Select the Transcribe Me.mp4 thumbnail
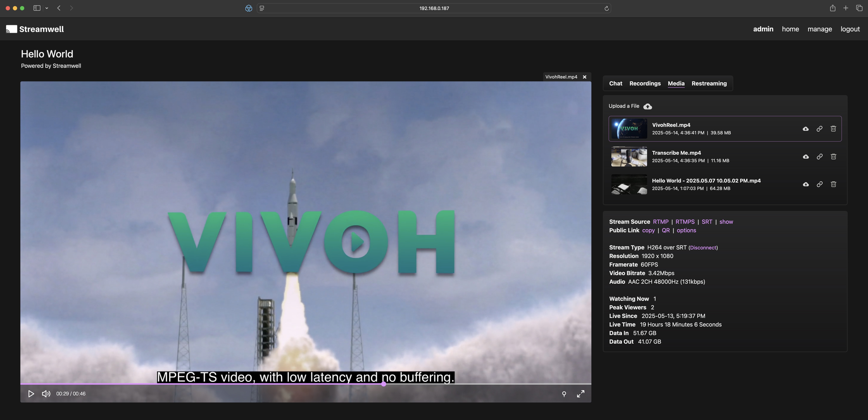This screenshot has width=868, height=420. [629, 157]
